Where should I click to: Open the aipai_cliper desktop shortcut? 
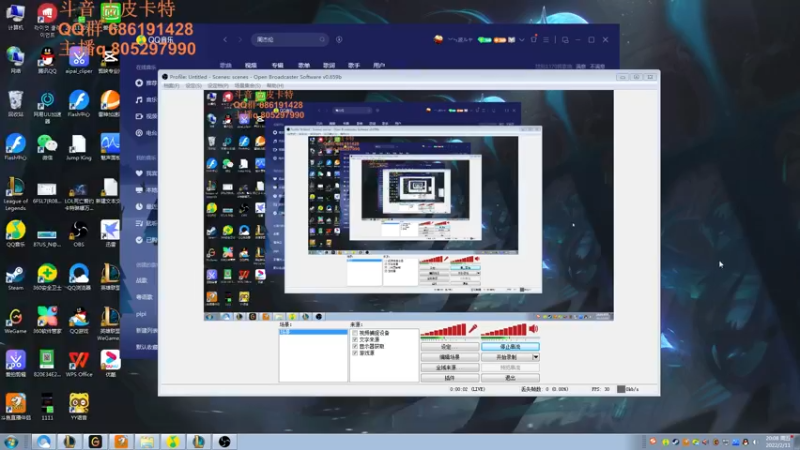79,60
